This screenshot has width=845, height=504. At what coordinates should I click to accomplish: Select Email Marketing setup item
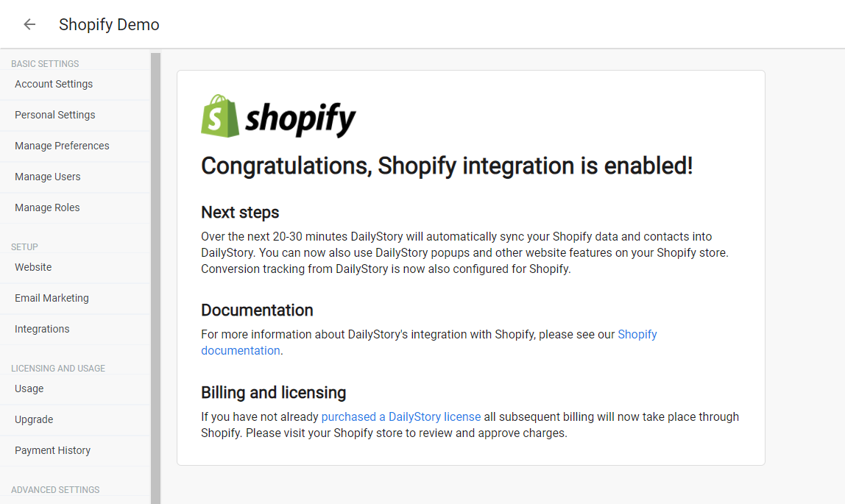coord(75,298)
